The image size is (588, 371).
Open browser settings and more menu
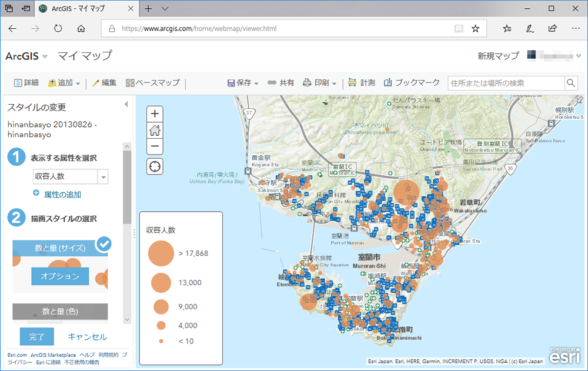point(576,28)
